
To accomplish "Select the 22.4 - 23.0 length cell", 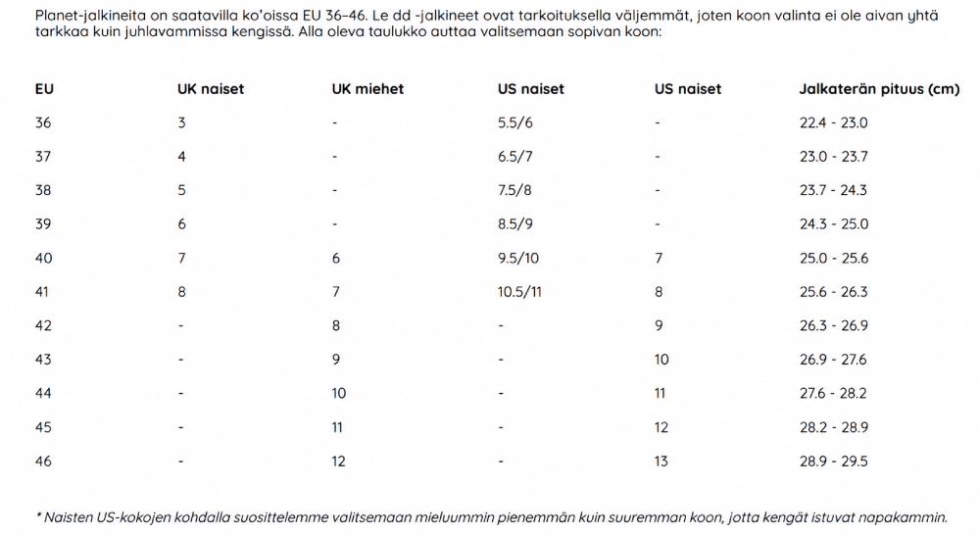I will pyautogui.click(x=833, y=122).
